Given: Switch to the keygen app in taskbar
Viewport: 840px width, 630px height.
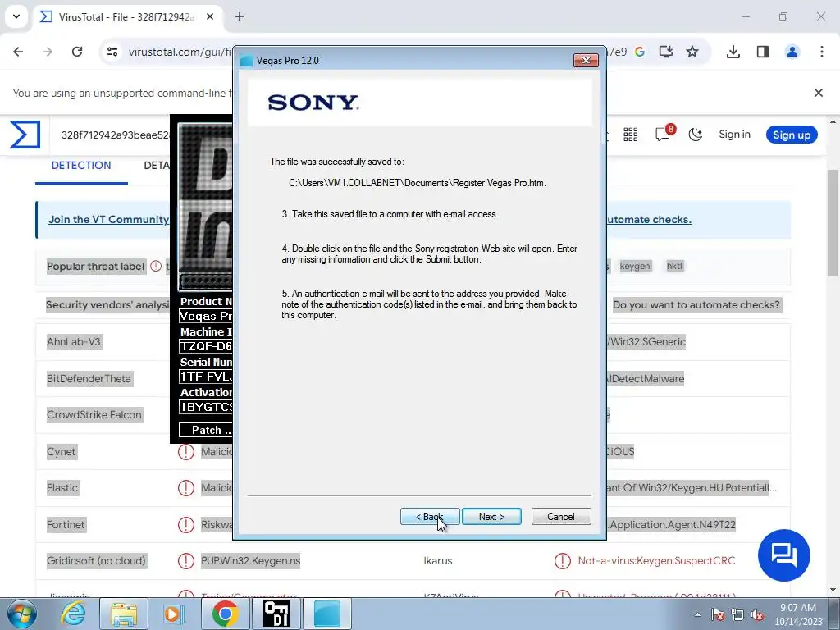Looking at the screenshot, I should coord(276,614).
